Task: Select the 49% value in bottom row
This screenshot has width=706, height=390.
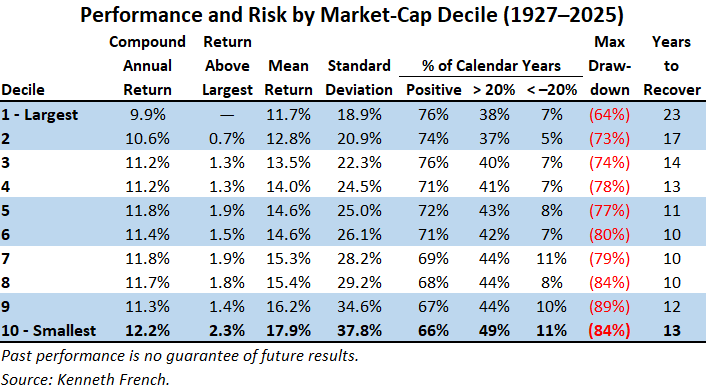Action: click(494, 331)
